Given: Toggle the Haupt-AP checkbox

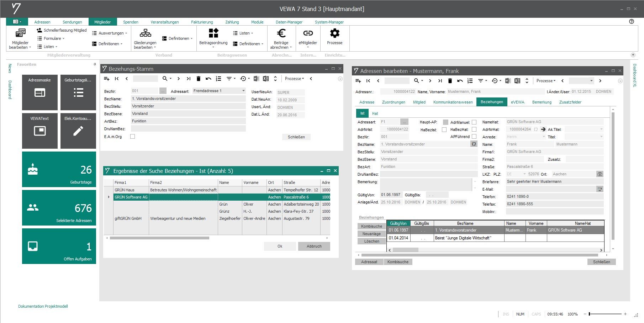Looking at the screenshot, I should [x=445, y=122].
